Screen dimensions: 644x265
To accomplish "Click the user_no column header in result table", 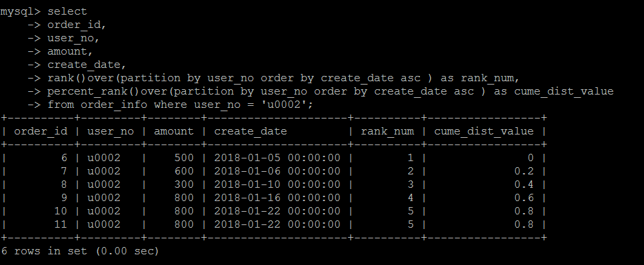I will [111, 131].
